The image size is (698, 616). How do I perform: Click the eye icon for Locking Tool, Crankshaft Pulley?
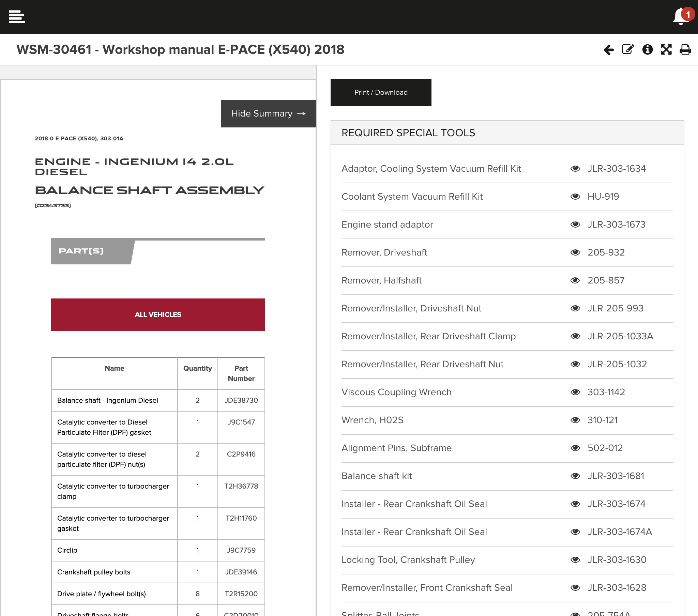(575, 560)
